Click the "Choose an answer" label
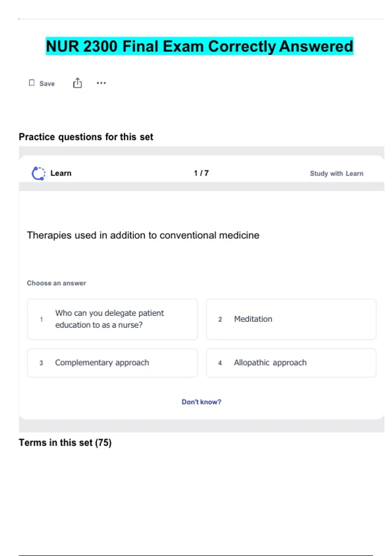This screenshot has height=556, width=392. pos(56,283)
